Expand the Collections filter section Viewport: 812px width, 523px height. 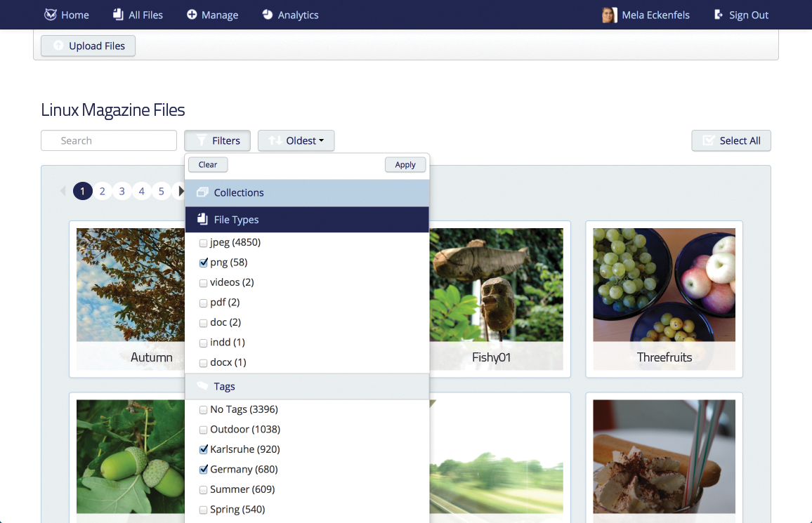tap(307, 193)
